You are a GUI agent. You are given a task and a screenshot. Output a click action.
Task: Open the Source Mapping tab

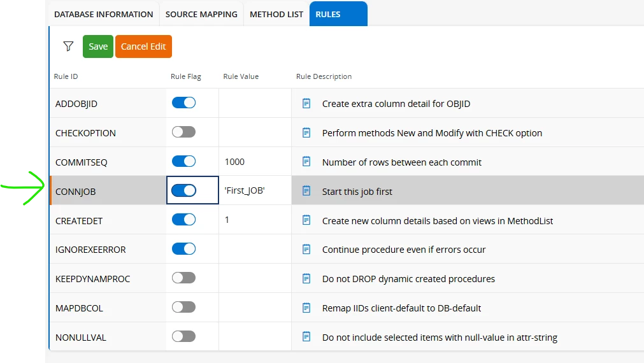pyautogui.click(x=201, y=14)
